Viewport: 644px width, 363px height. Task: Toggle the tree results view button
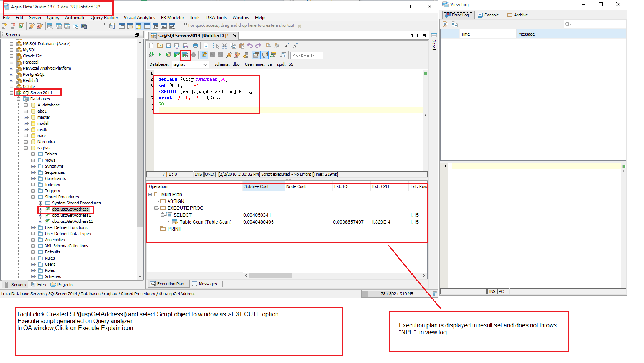(x=265, y=55)
